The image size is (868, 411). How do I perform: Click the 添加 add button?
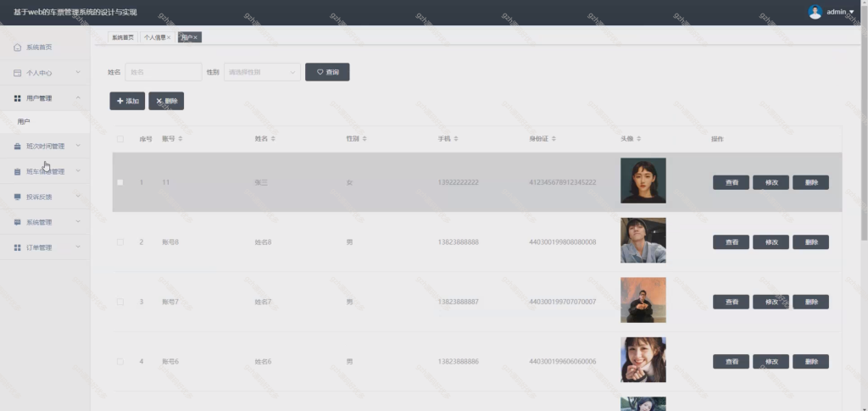click(x=127, y=101)
